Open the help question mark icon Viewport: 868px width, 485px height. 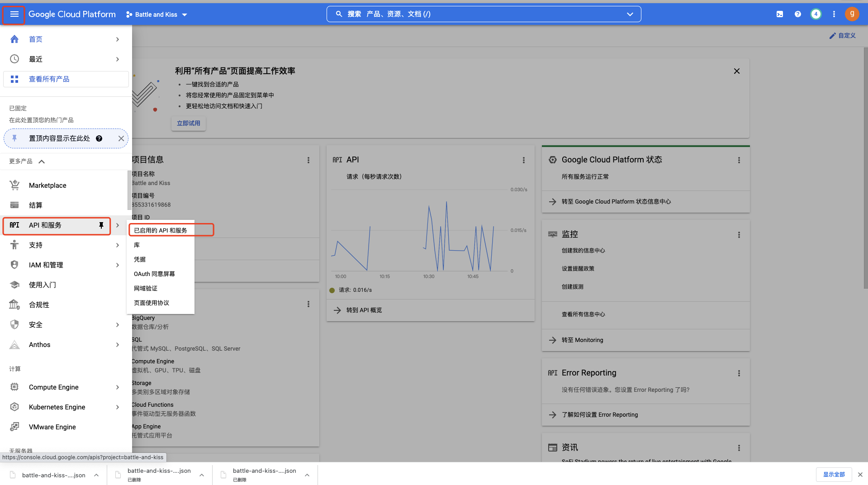[798, 14]
